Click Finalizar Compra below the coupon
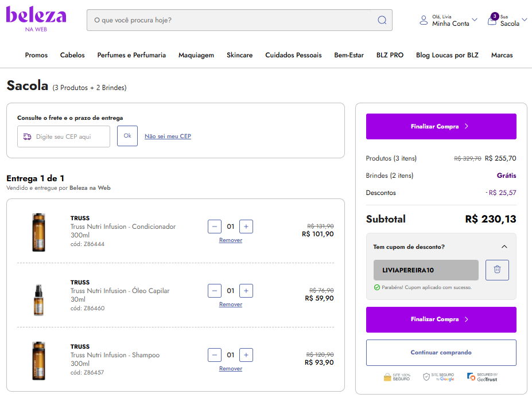532x398 pixels. tap(441, 319)
